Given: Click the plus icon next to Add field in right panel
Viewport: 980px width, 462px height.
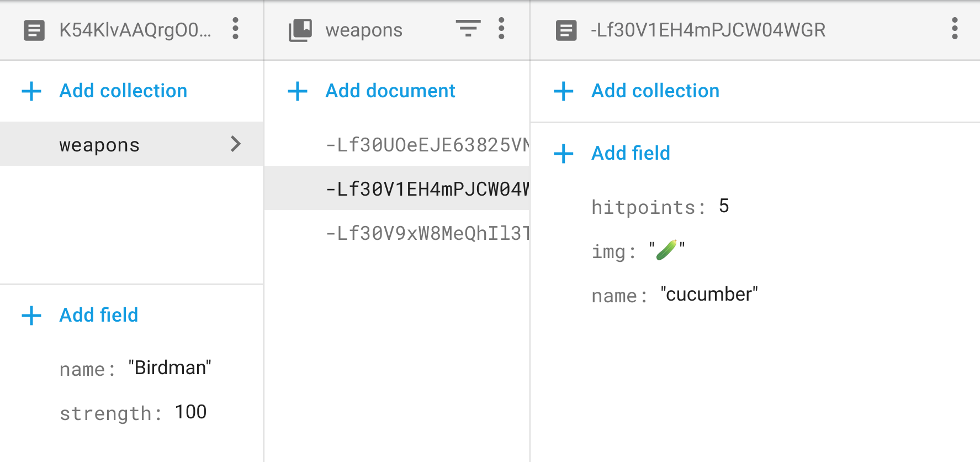Looking at the screenshot, I should 563,153.
